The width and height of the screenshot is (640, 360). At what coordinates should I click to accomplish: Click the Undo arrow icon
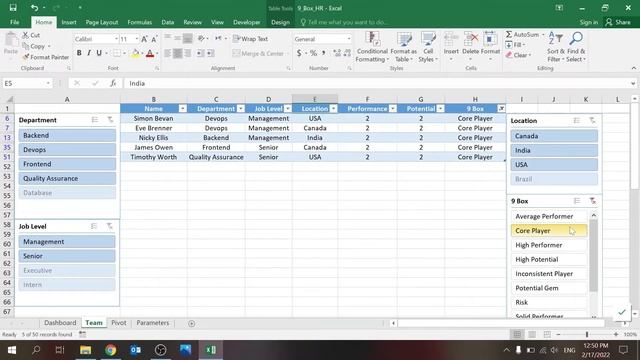pos(34,8)
